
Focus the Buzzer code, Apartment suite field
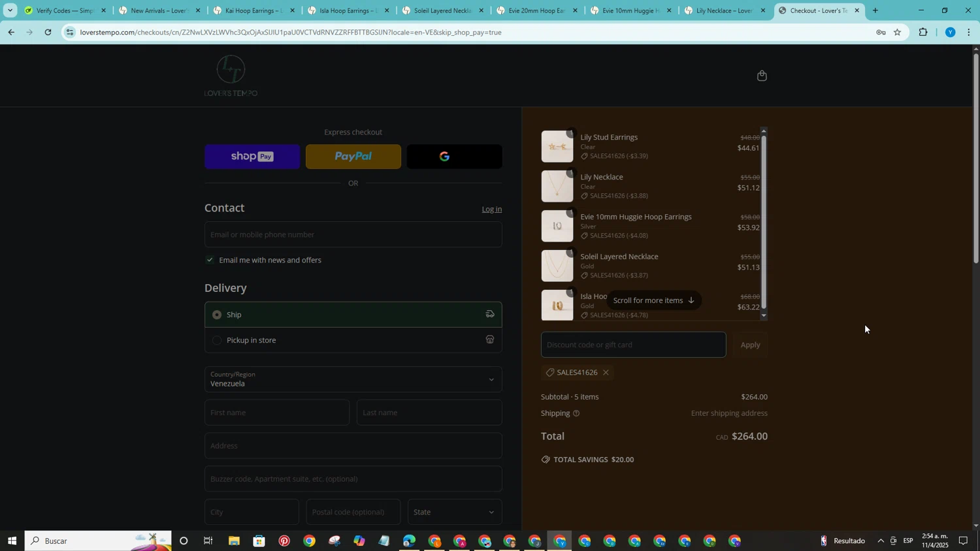click(x=353, y=479)
